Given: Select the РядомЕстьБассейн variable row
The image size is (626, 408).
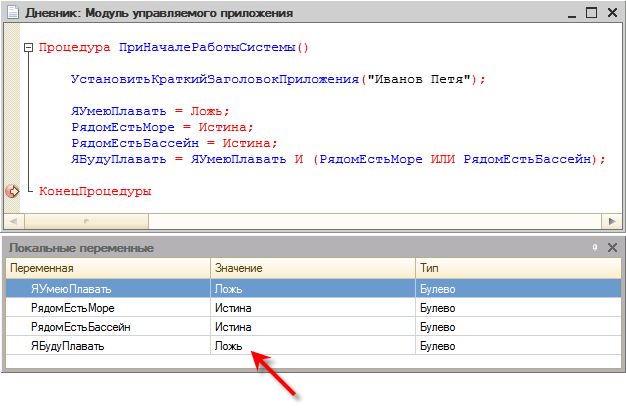Looking at the screenshot, I should tap(313, 327).
